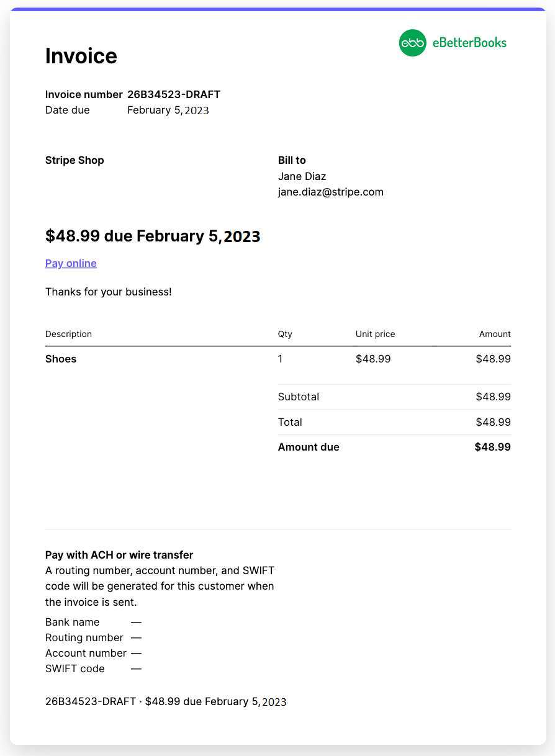This screenshot has height=756, width=555.
Task: Click the Routing number label
Action: pyautogui.click(x=84, y=637)
